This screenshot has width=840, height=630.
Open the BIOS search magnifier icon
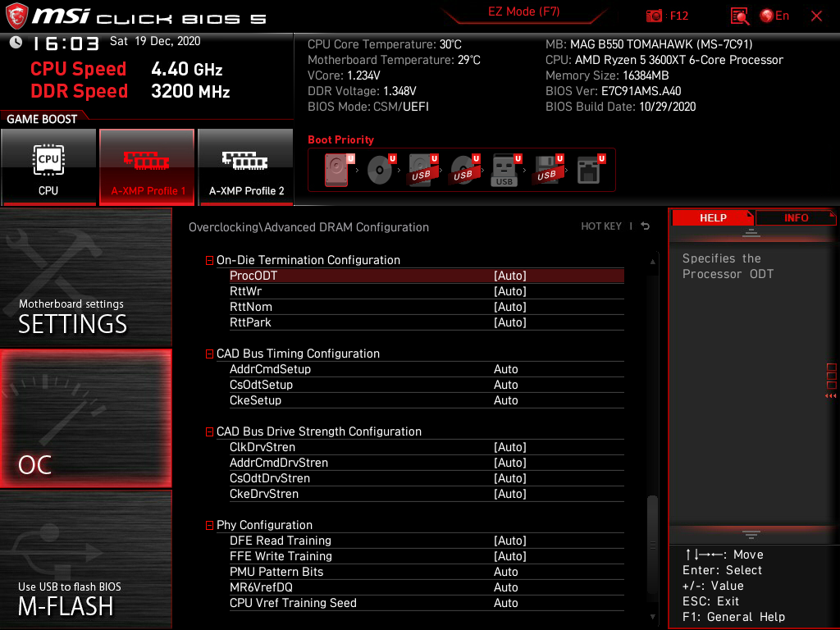point(740,16)
